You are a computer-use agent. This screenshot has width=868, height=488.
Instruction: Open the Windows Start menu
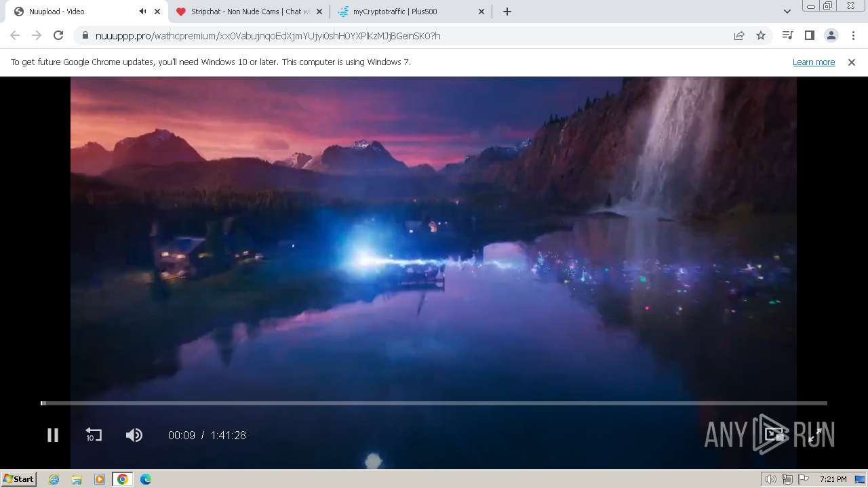[x=18, y=479]
